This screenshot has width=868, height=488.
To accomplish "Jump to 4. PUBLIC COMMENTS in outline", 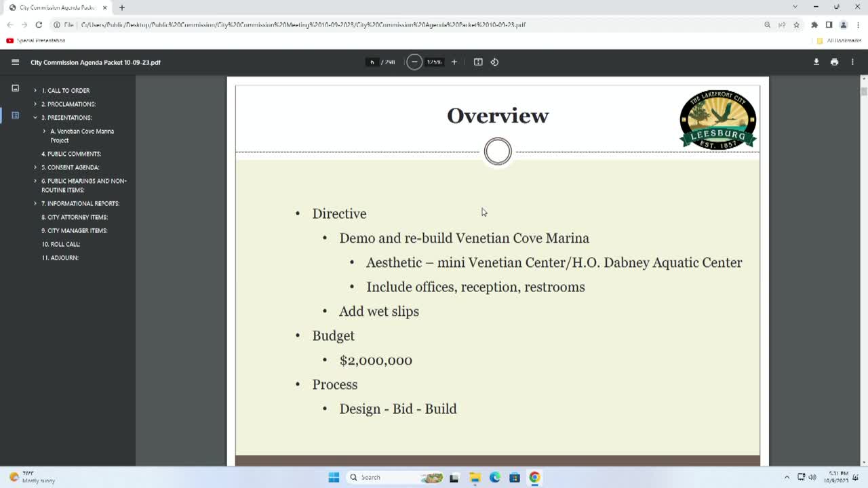I will 71,154.
